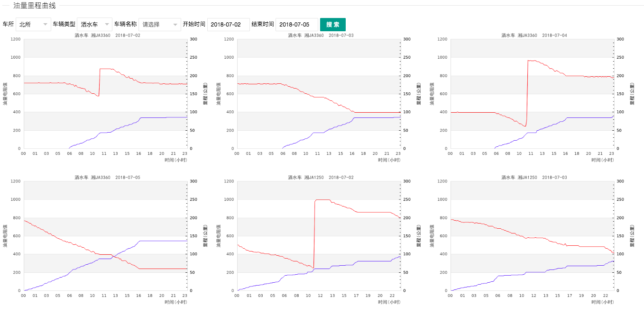Click the 里程(公里) axis label on 2018-07-03 chart

pyautogui.click(x=417, y=93)
